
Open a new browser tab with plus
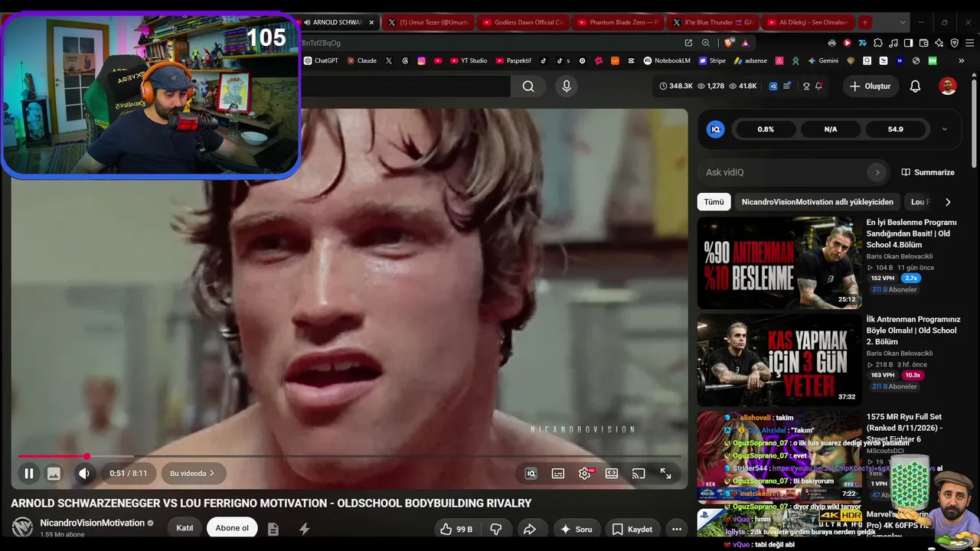[865, 22]
